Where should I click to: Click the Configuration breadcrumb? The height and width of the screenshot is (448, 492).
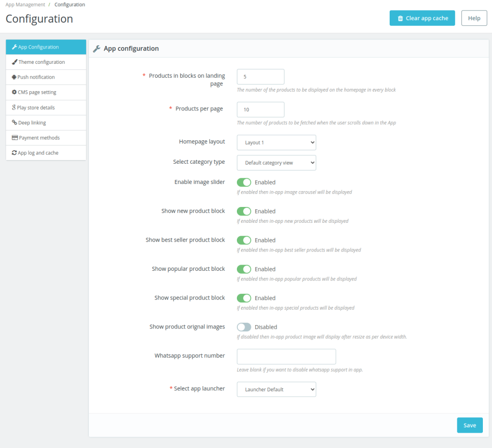point(70,4)
